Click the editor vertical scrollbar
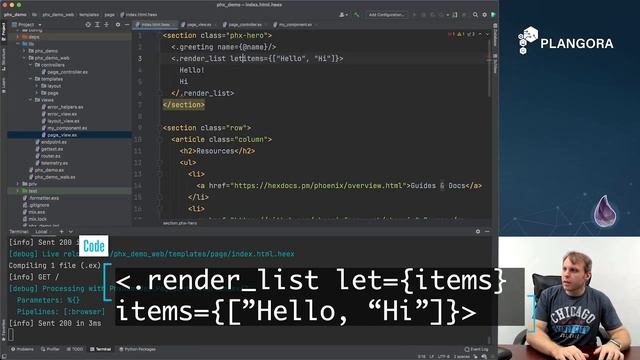The width and height of the screenshot is (640, 360). click(x=489, y=67)
